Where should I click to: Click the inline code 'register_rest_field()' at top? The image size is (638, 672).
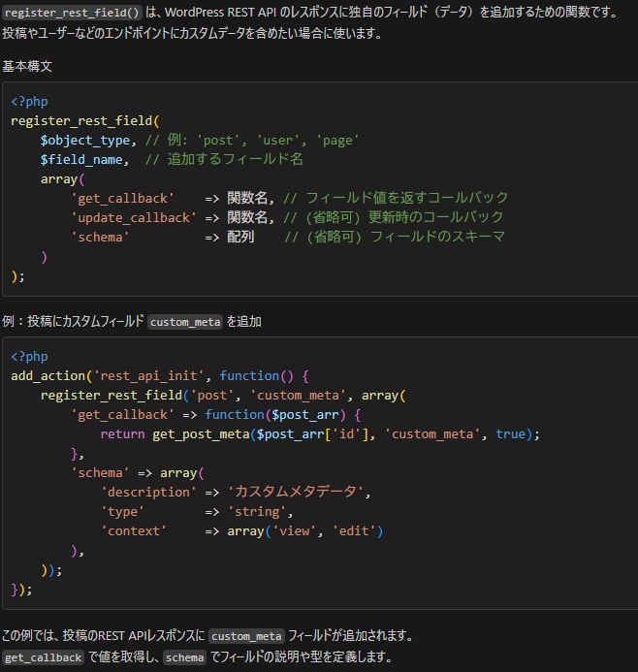pos(72,13)
